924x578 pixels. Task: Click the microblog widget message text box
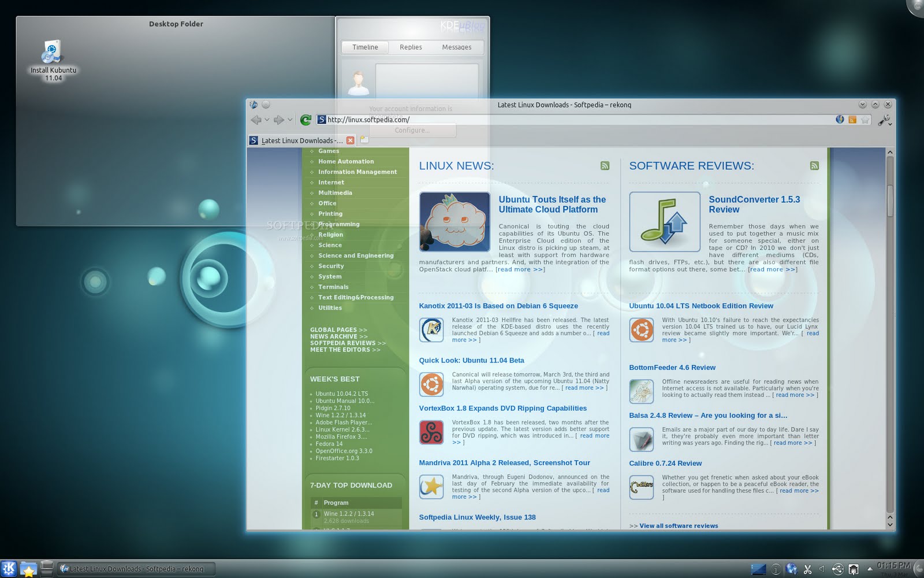[x=427, y=81]
